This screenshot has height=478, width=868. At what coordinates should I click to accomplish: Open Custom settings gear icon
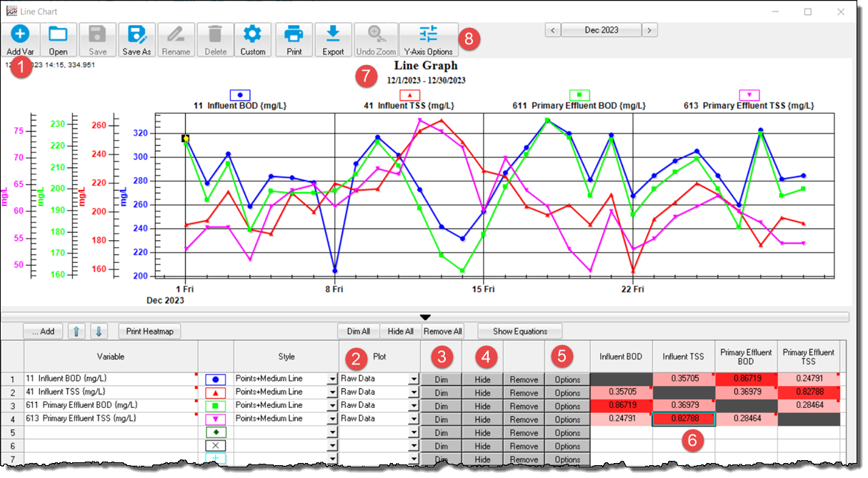coord(253,40)
